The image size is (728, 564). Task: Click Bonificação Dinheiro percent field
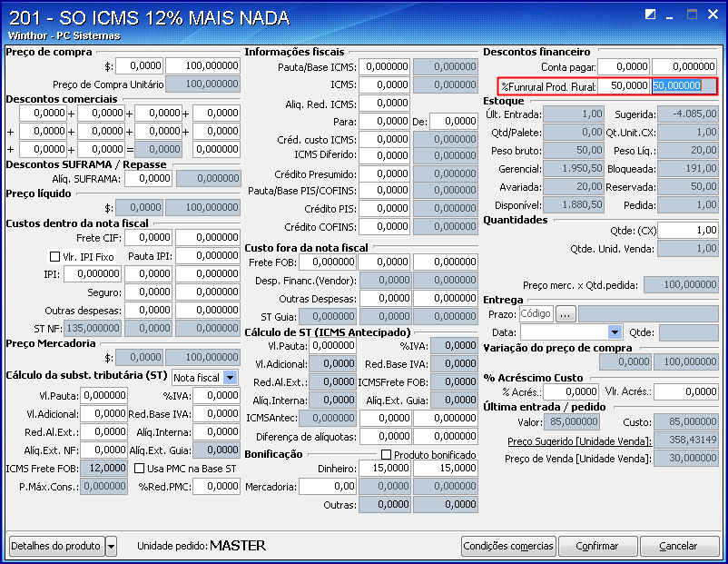point(385,469)
